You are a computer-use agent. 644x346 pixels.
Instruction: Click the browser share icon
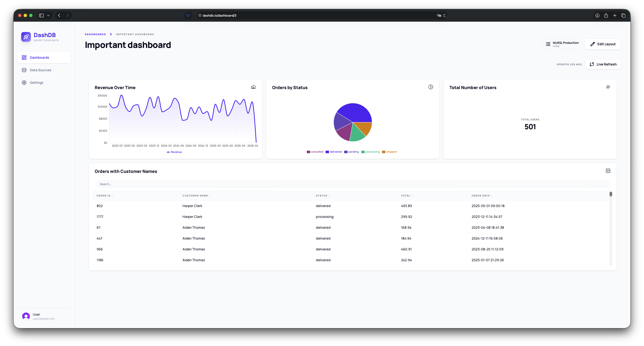click(606, 15)
